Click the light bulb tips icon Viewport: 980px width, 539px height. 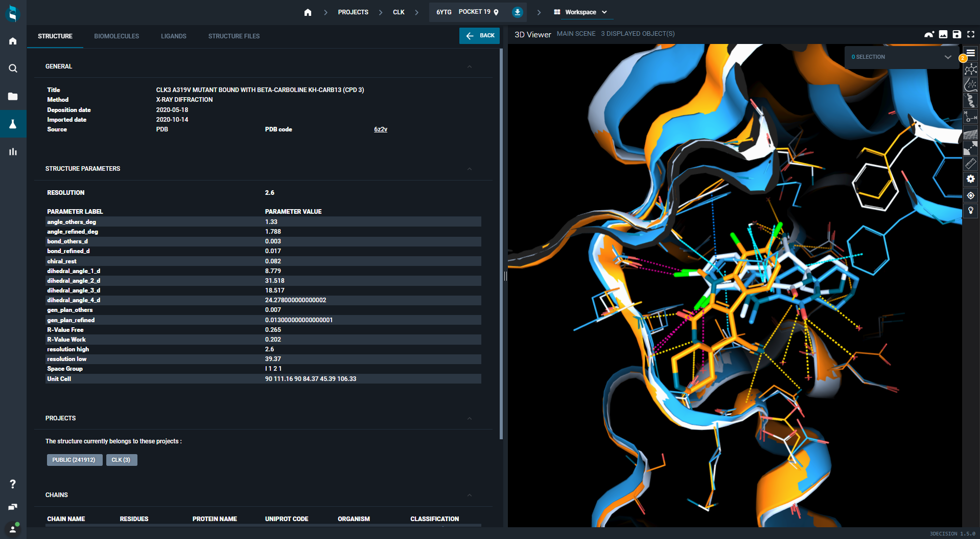point(971,211)
